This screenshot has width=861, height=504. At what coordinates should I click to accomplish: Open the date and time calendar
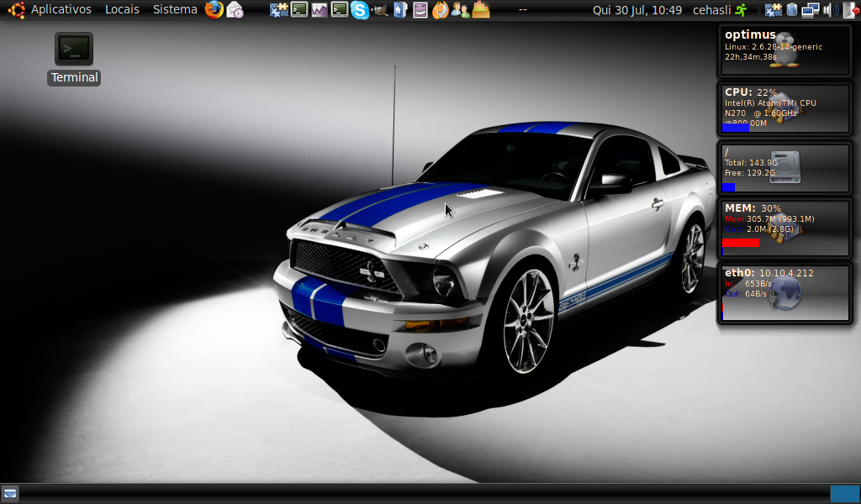[x=637, y=10]
